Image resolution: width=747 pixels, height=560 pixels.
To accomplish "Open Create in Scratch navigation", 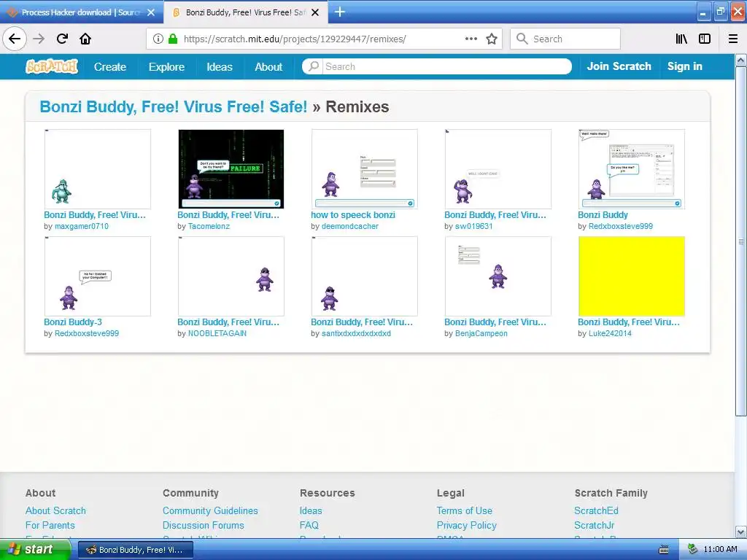I will click(110, 66).
